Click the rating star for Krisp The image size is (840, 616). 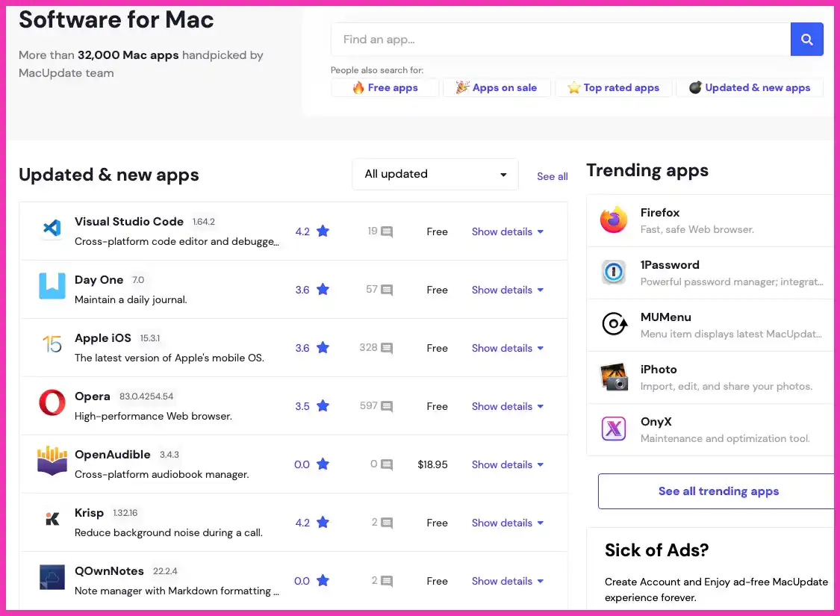tap(323, 522)
